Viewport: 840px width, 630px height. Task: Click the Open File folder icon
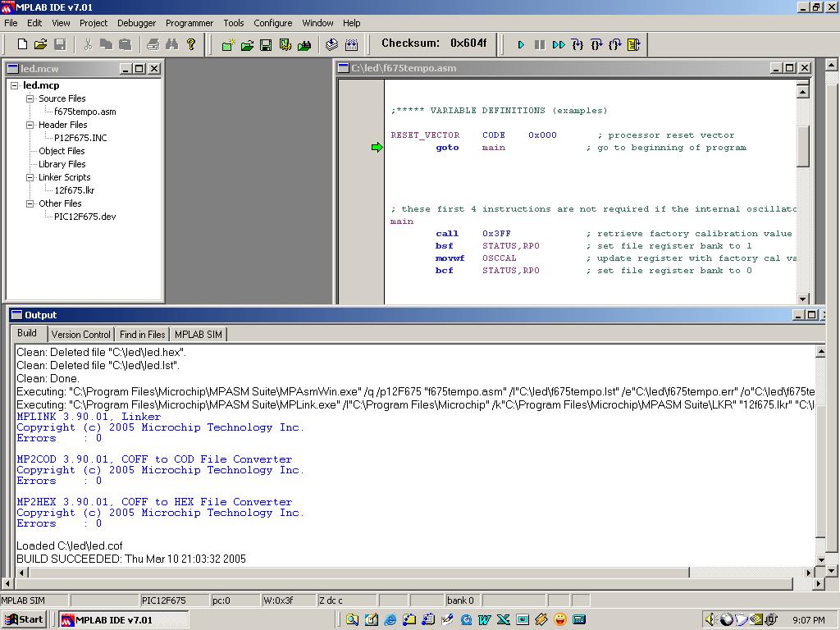tap(40, 44)
